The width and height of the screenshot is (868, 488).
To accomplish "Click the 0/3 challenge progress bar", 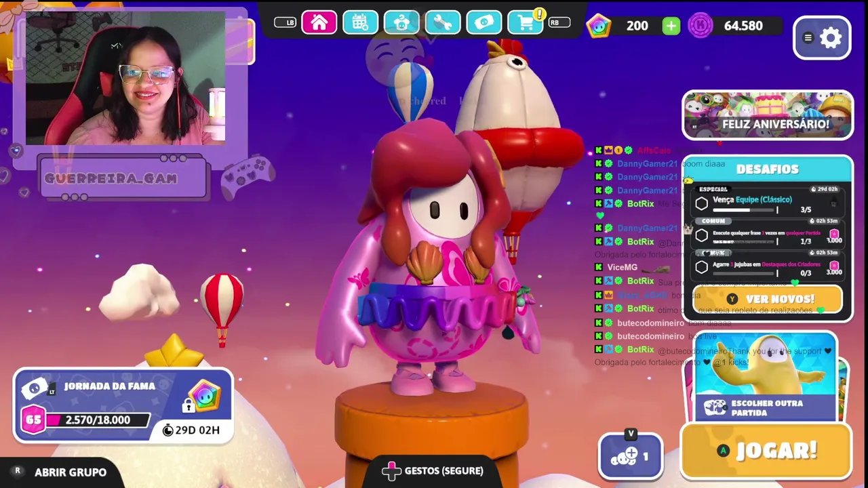I will point(745,273).
